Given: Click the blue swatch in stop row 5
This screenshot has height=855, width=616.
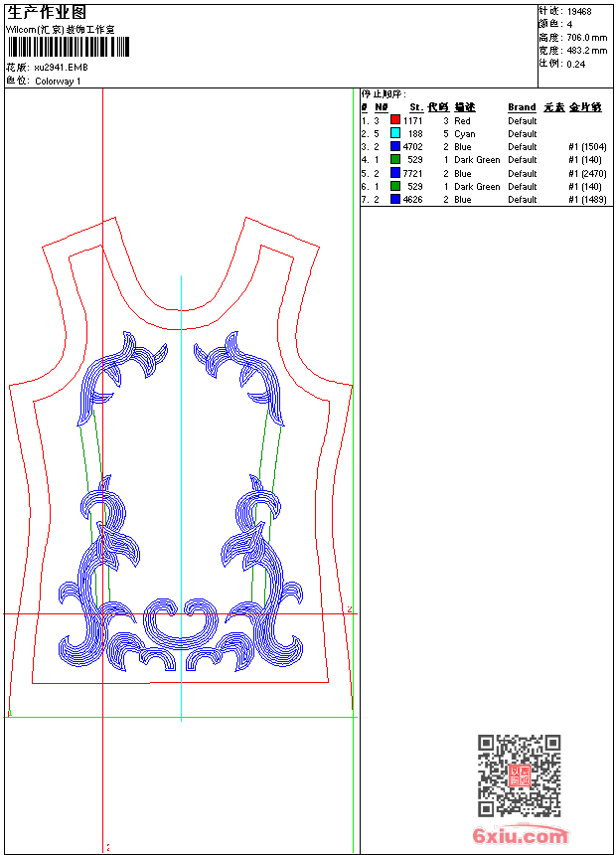Looking at the screenshot, I should pyautogui.click(x=395, y=173).
